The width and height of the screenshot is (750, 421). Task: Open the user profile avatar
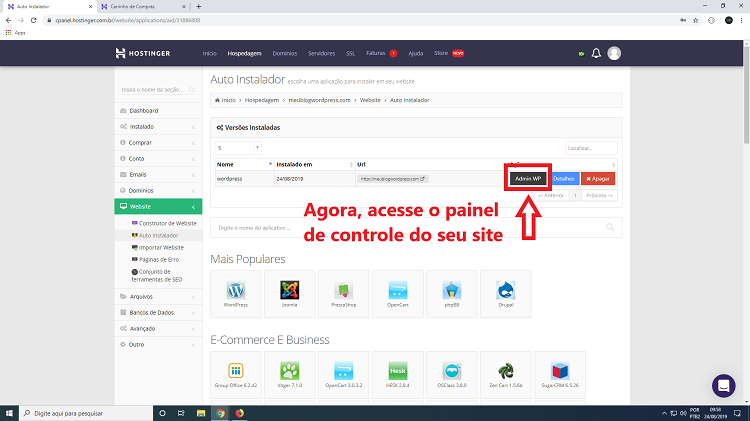point(614,53)
